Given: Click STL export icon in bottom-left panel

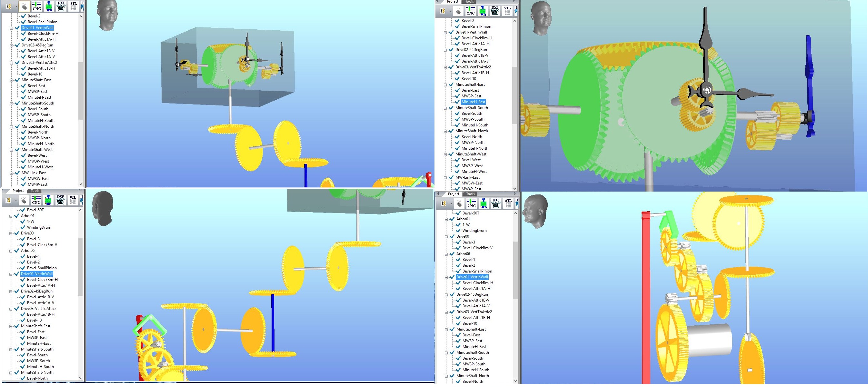Looking at the screenshot, I should (x=73, y=200).
